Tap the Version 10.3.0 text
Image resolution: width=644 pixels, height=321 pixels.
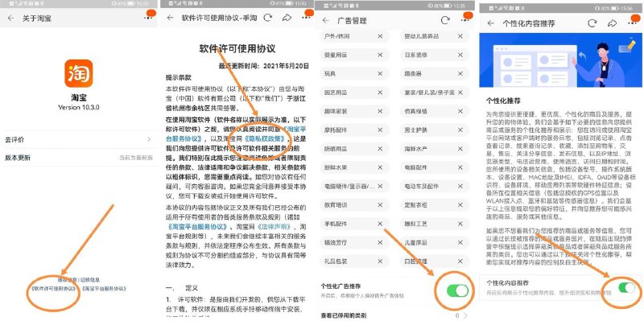(78, 108)
